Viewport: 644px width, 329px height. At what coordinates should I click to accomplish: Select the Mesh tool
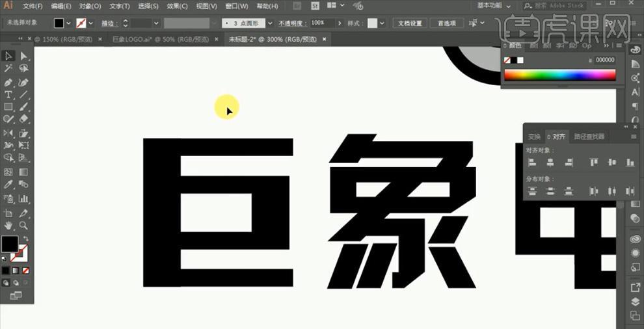click(x=8, y=172)
